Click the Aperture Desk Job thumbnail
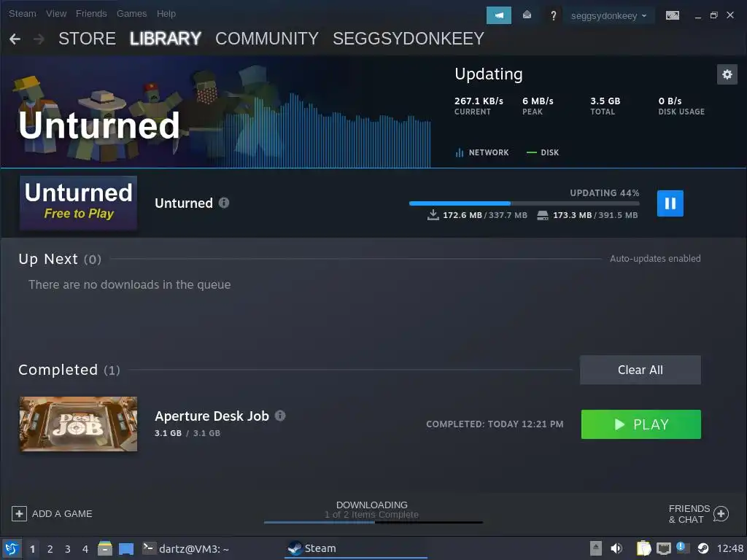Screen dimensions: 747x560 (x=78, y=424)
